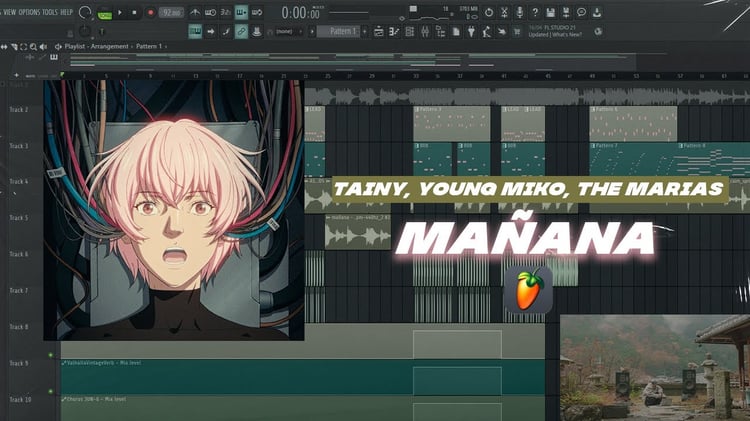
Task: Open the plugin picker plug icon
Action: tap(471, 32)
